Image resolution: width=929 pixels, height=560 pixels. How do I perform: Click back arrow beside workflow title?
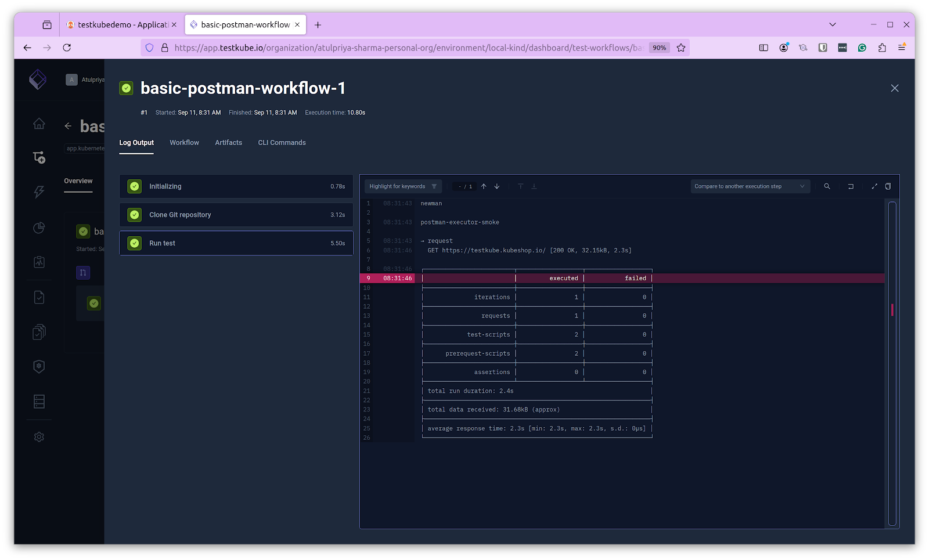[68, 126]
